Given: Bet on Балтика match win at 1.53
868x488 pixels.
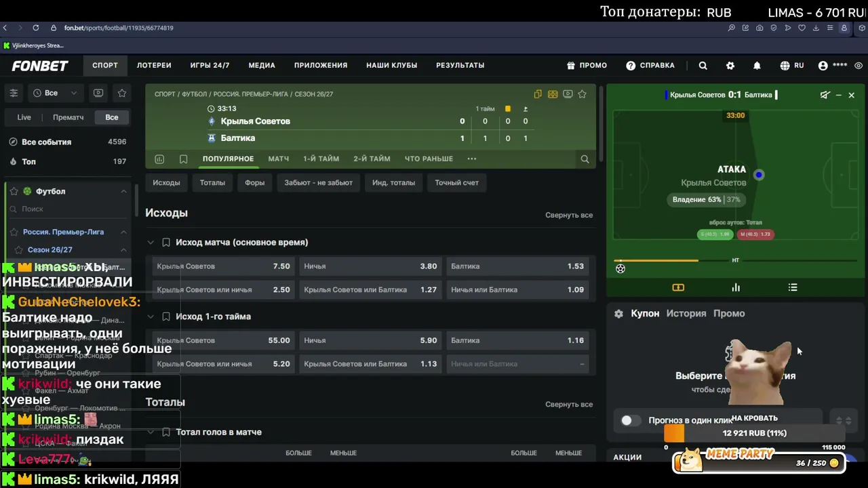Looking at the screenshot, I should 517,266.
